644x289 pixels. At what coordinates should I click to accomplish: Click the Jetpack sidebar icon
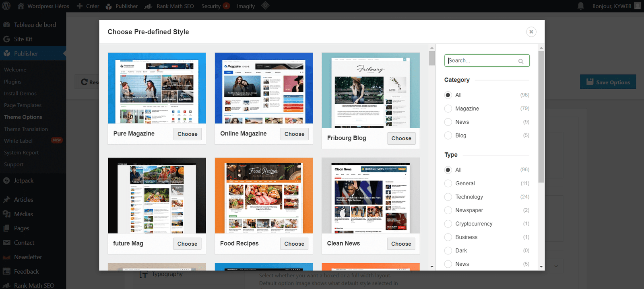pyautogui.click(x=6, y=181)
